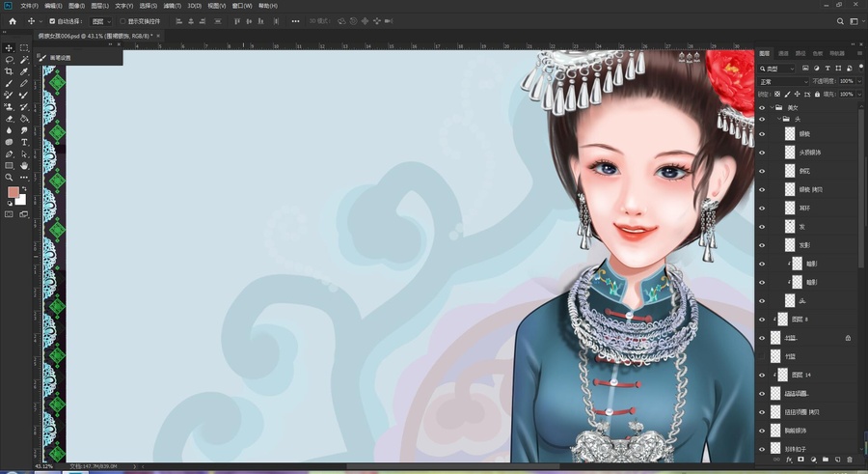This screenshot has width=868, height=474.
Task: Select the 银梳 layer thumbnail
Action: [x=790, y=133]
